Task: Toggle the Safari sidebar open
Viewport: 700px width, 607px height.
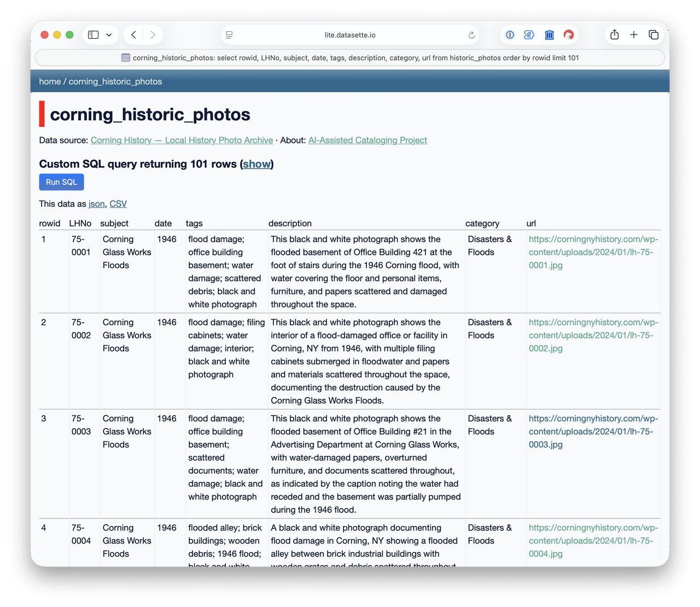Action: tap(93, 34)
